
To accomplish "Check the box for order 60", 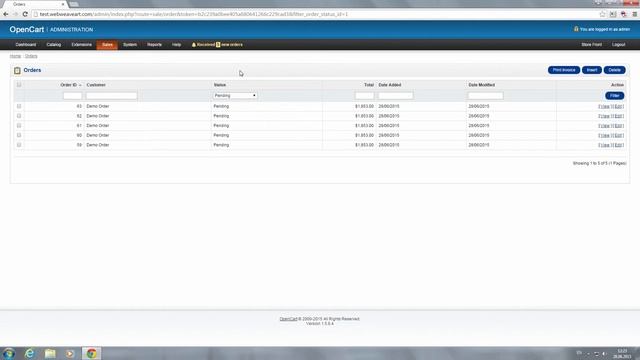I will [19, 135].
